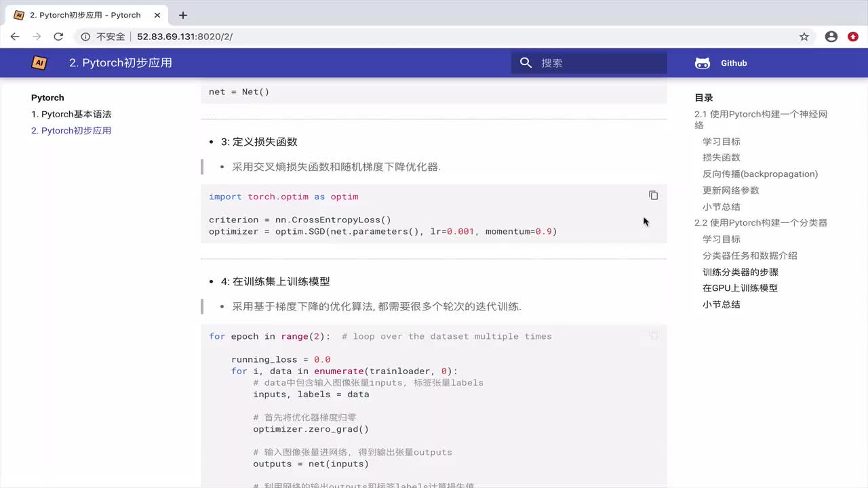868x488 pixels.
Task: Jump to 2.2 使用Pytorch构建一个分类器
Action: coord(761,222)
